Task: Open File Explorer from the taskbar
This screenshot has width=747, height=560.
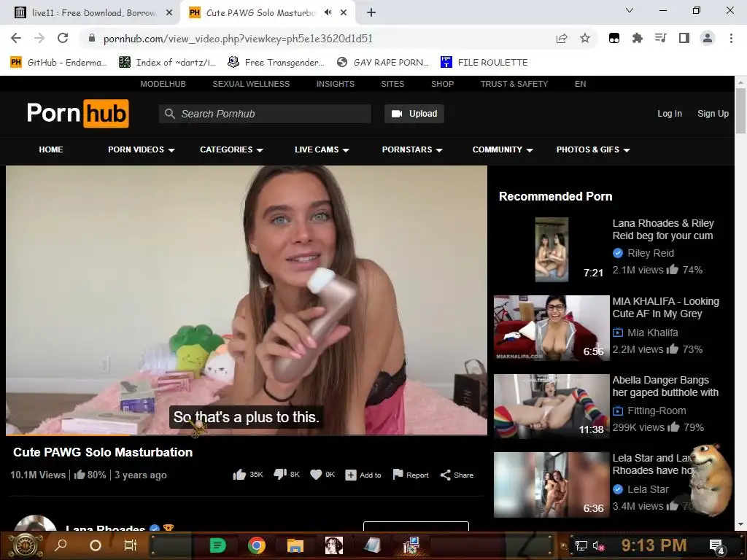Action: [x=295, y=545]
